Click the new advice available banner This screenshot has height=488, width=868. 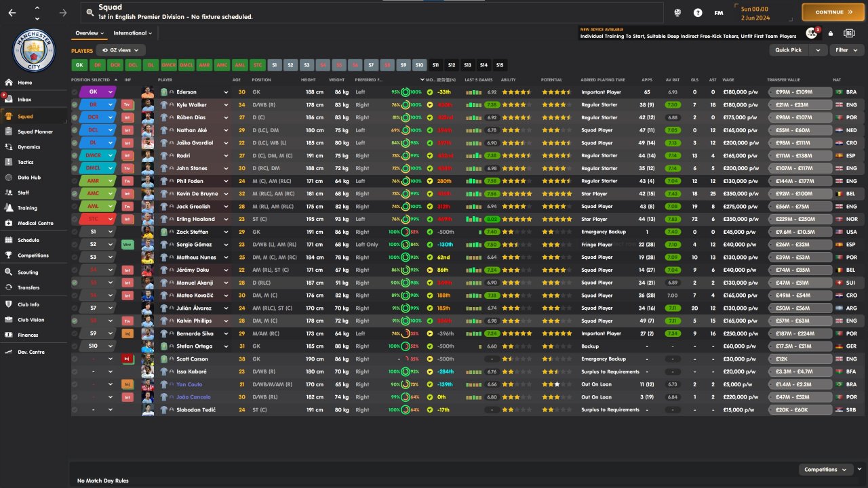688,33
